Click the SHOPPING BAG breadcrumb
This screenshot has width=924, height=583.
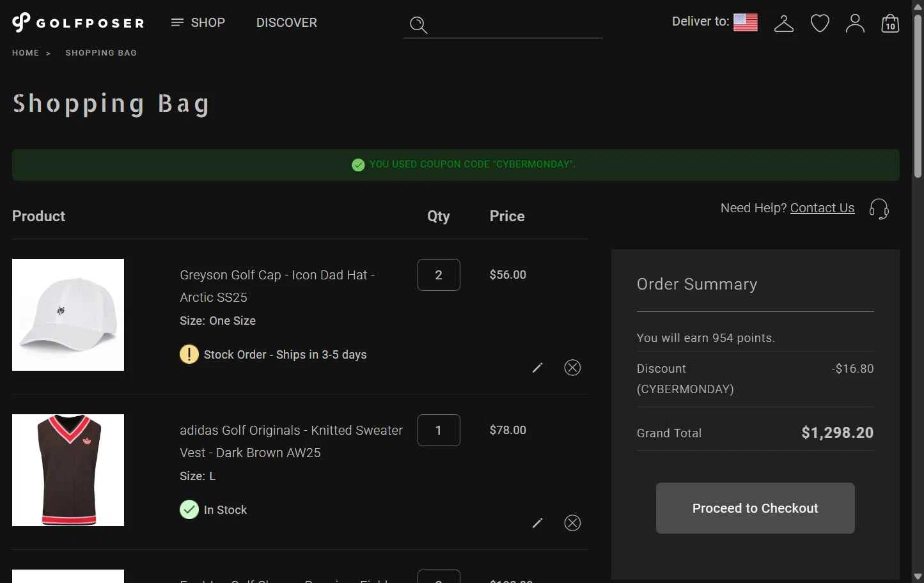[101, 53]
